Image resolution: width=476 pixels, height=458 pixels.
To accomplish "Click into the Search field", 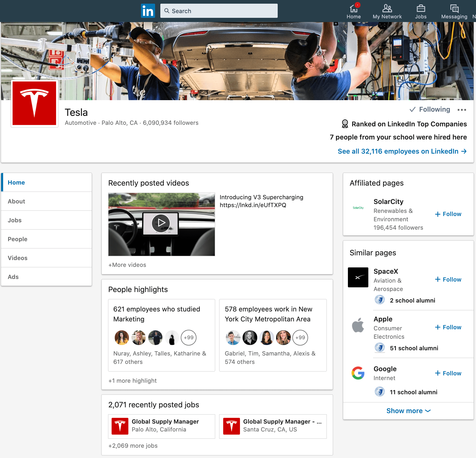I will pyautogui.click(x=219, y=11).
